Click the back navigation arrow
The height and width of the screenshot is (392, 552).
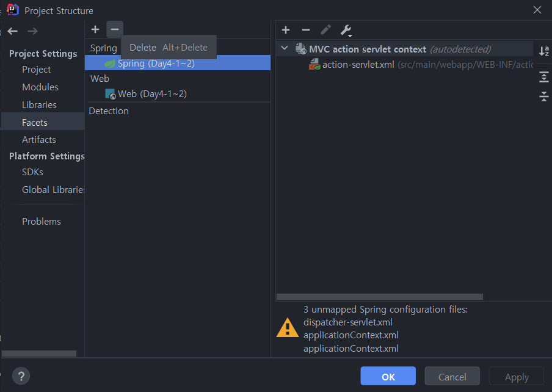tap(13, 31)
